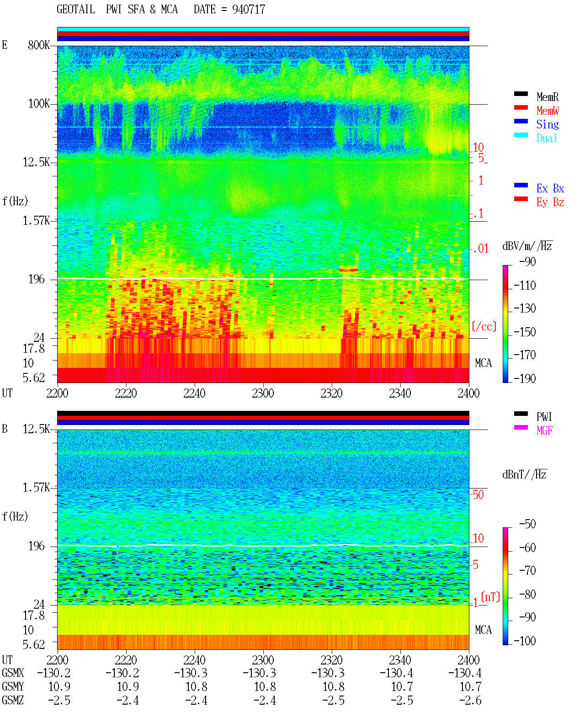Click the -190 value on E color scale

point(525,378)
